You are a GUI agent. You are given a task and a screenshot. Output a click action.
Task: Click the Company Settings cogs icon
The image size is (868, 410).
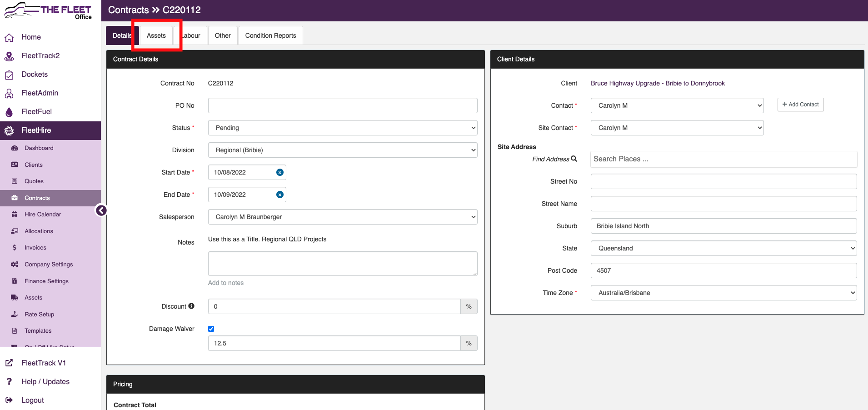coord(15,265)
